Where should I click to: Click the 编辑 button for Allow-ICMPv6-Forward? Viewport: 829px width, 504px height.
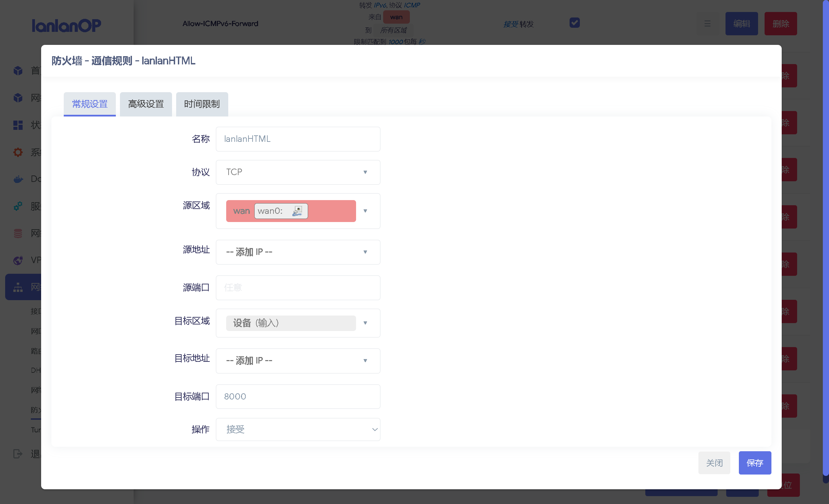pyautogui.click(x=742, y=24)
